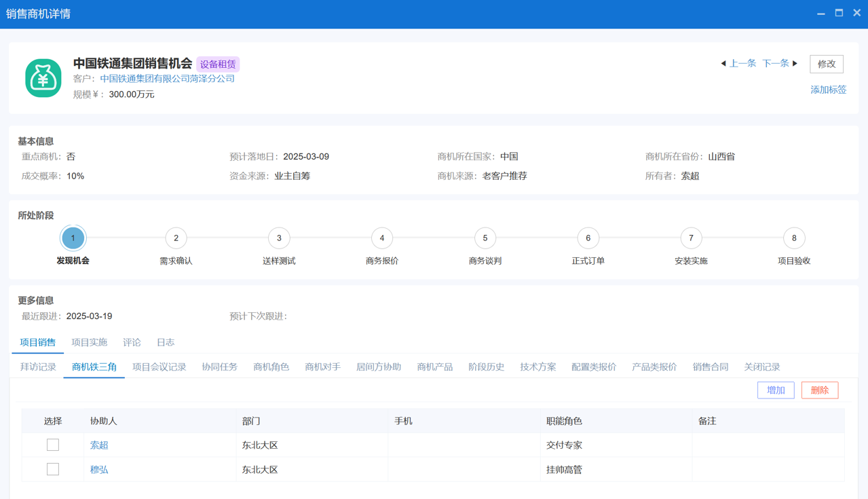
Task: Open customer link 中国铁通集团有限公司菏泽分公司
Action: point(168,79)
